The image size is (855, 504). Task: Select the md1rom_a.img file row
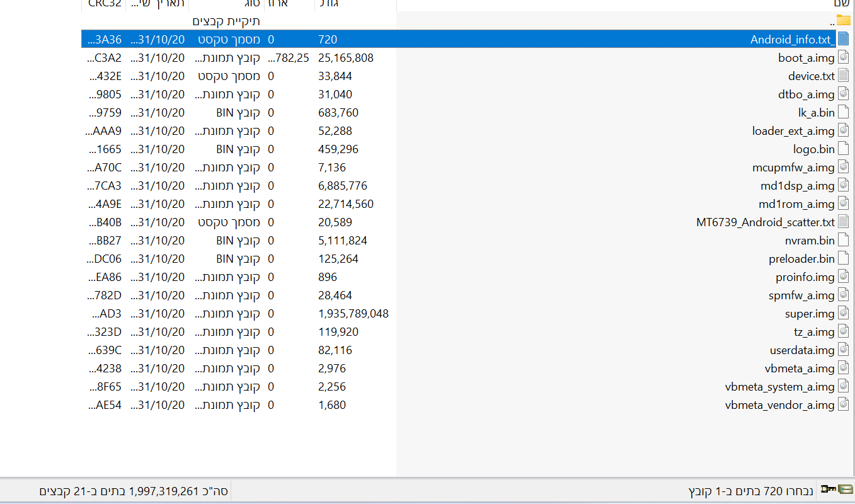point(796,204)
